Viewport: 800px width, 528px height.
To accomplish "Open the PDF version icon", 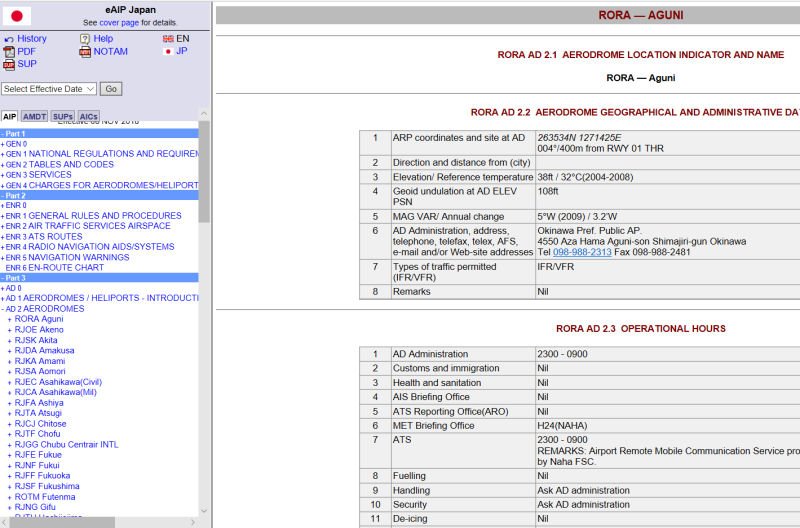I will pyautogui.click(x=9, y=52).
